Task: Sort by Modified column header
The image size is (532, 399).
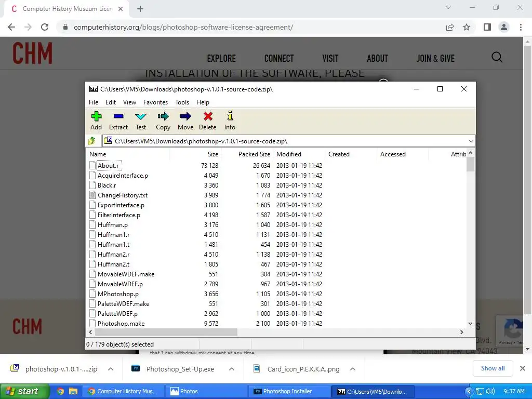Action: (x=299, y=154)
